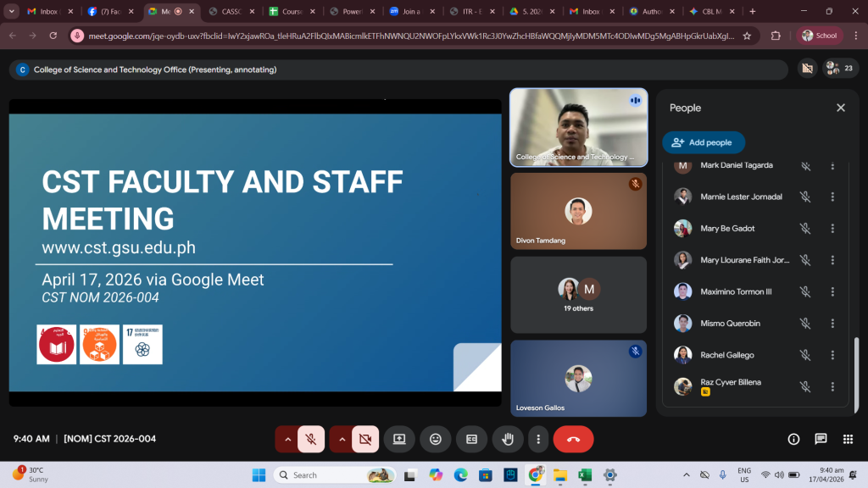Toggle the microphone mute button
868x488 pixels.
[311, 439]
